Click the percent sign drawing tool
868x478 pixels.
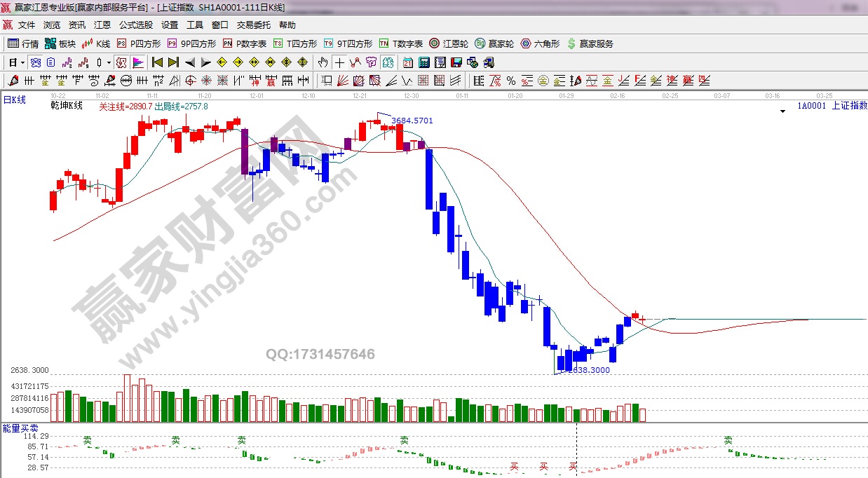(x=510, y=81)
